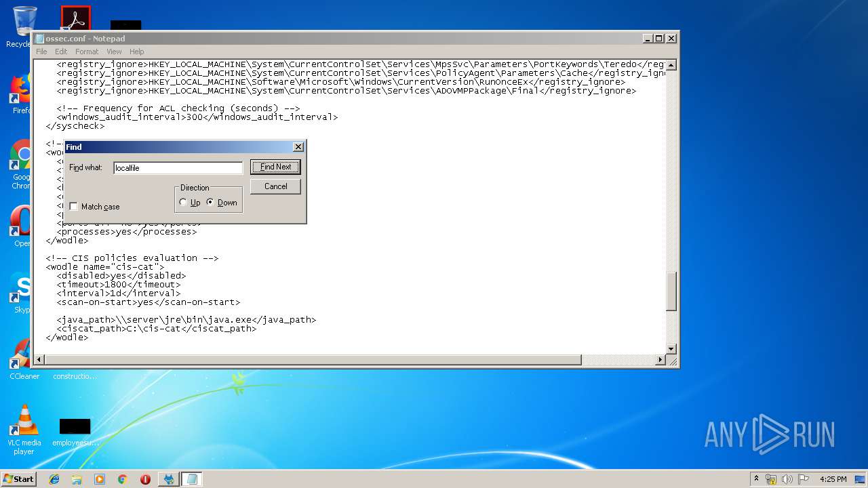868x488 pixels.
Task: Click the windows_audit_interval line
Action: (197, 117)
